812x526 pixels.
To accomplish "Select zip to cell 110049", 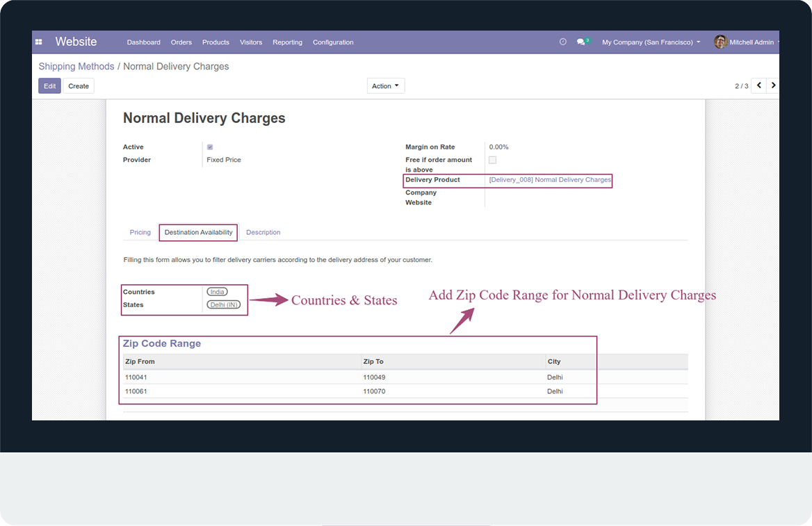I will coord(375,377).
